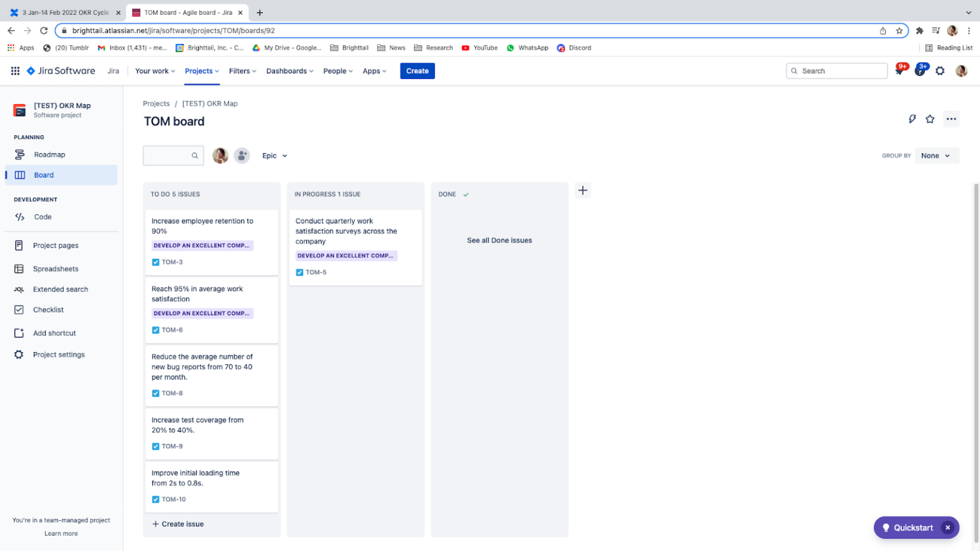Click the TOM-3 task type checkbox icon
The image size is (980, 551).
coord(155,261)
